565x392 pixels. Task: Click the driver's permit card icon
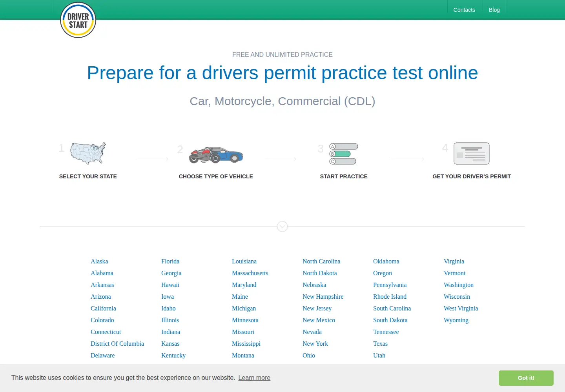tap(472, 153)
